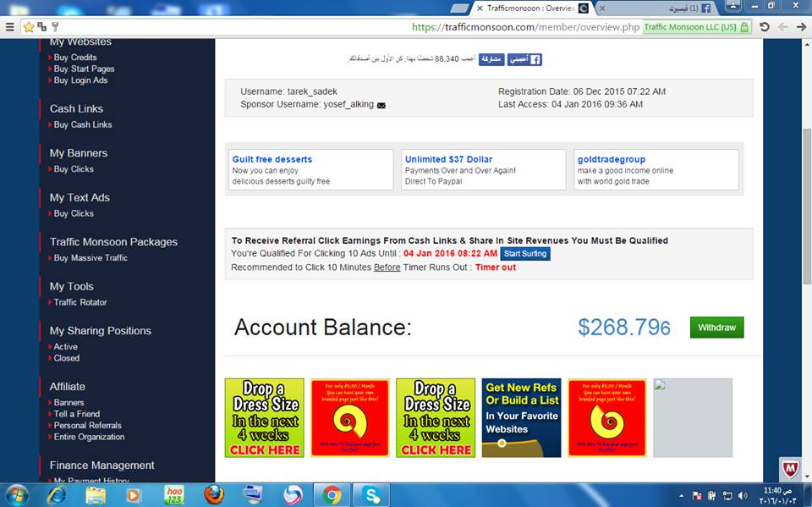
Task: Click the translate icon beside the star
Action: coord(42,27)
